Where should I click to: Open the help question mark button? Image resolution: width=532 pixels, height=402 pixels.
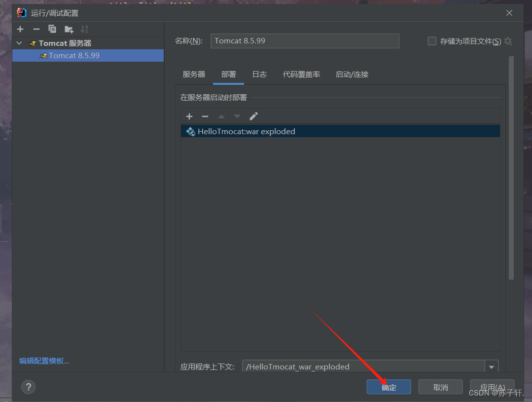(29, 387)
